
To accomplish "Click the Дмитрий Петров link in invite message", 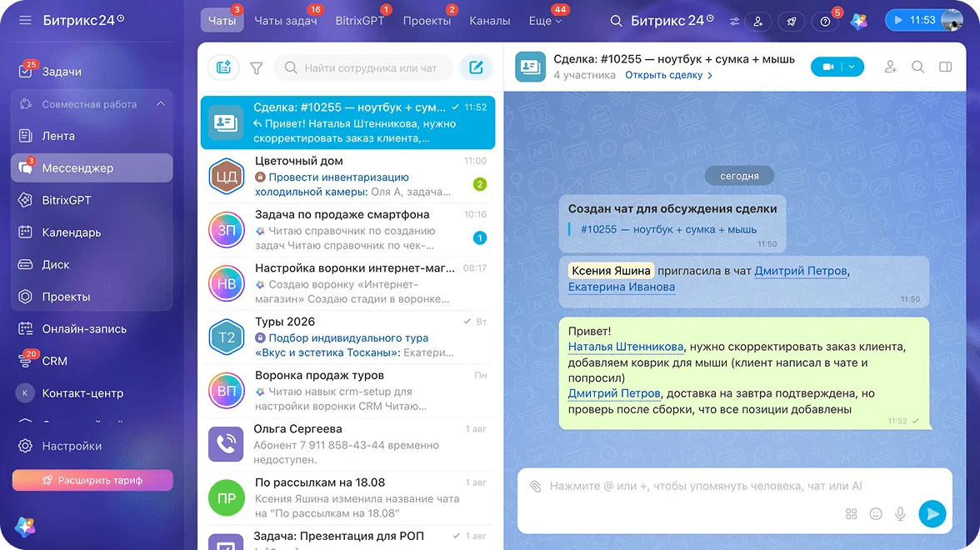I will (x=801, y=271).
